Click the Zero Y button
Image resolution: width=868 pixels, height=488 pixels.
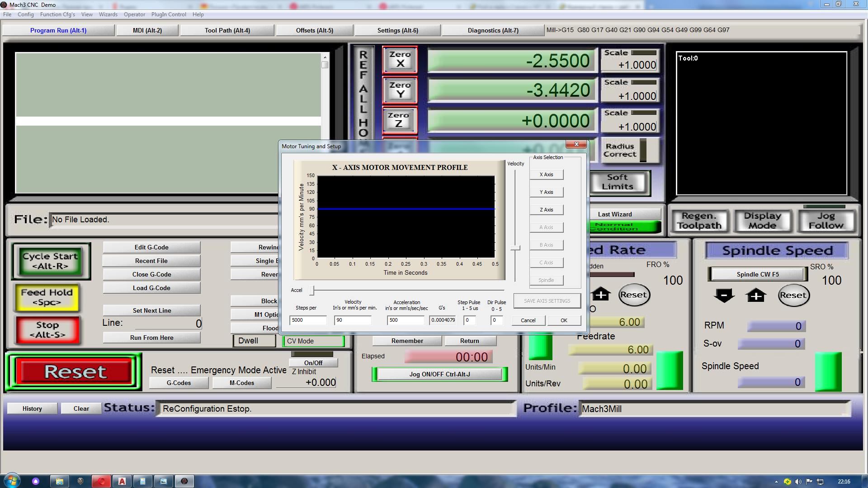tap(400, 90)
